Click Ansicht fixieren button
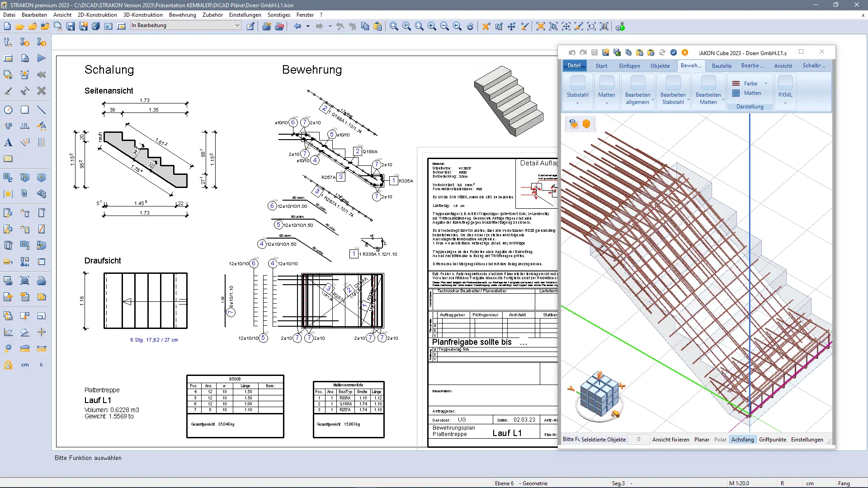Viewport: 868px width, 488px height. pos(670,439)
